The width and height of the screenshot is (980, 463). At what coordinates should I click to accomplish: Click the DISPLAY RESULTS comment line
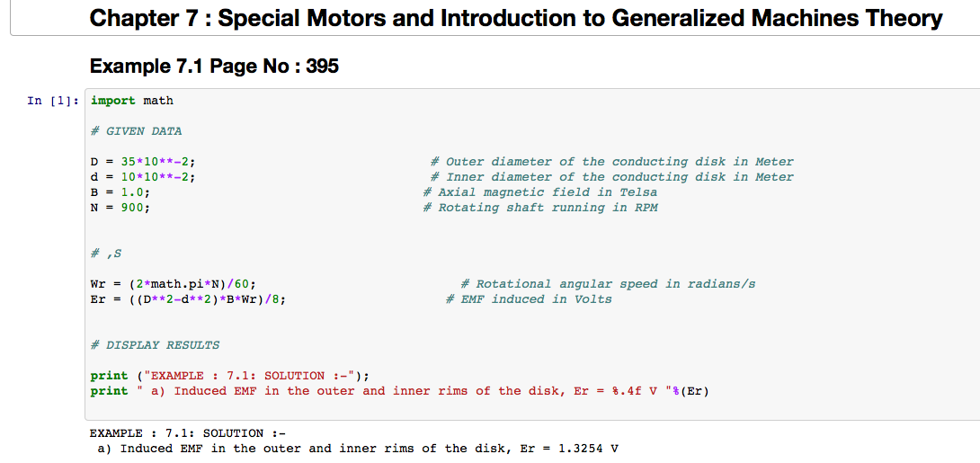[155, 345]
